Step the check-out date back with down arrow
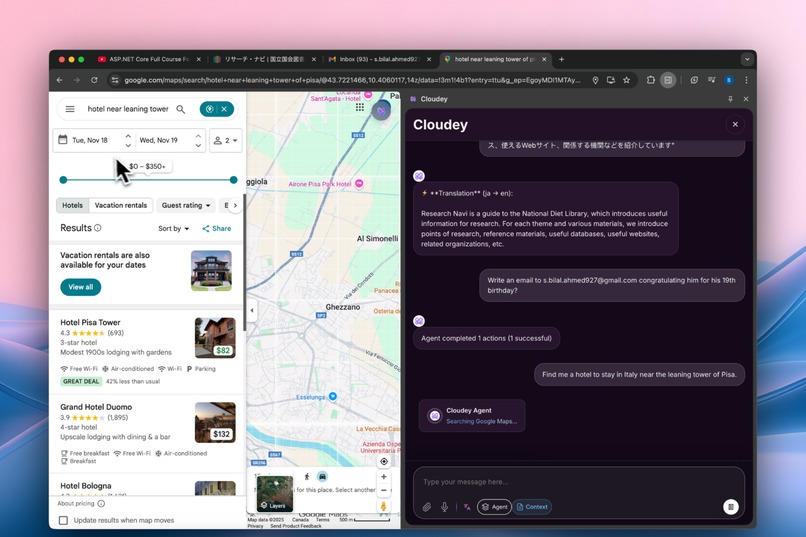This screenshot has width=806, height=537. coord(198,145)
